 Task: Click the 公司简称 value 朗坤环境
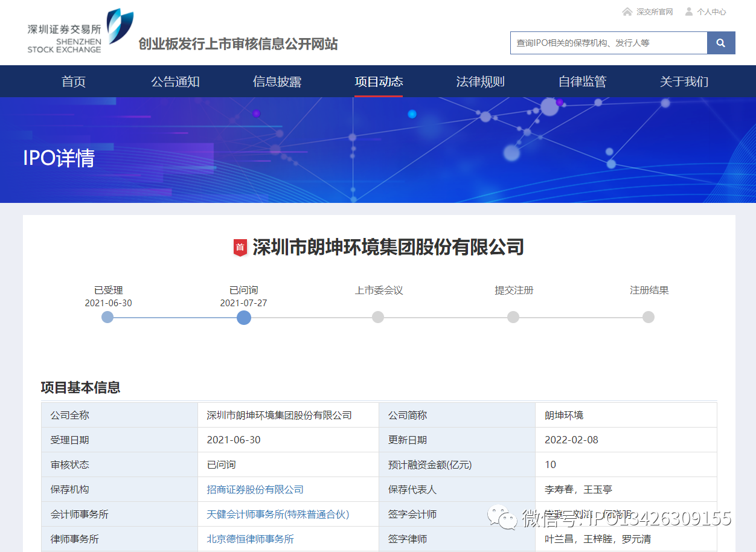[x=564, y=416]
